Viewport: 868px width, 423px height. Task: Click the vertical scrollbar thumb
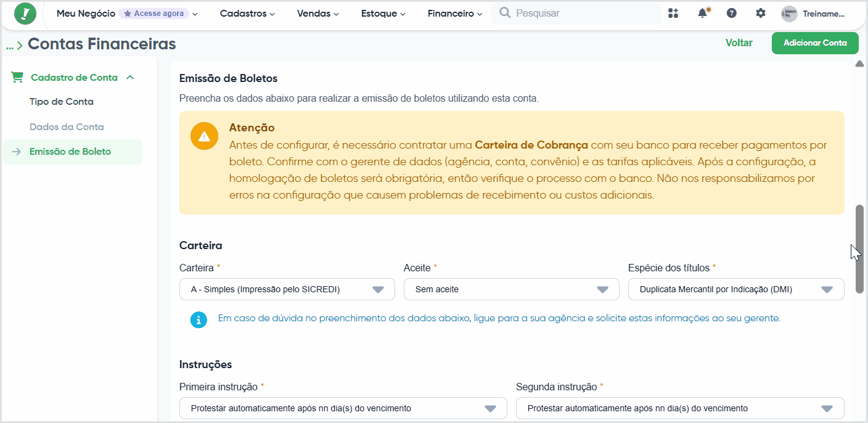click(859, 248)
